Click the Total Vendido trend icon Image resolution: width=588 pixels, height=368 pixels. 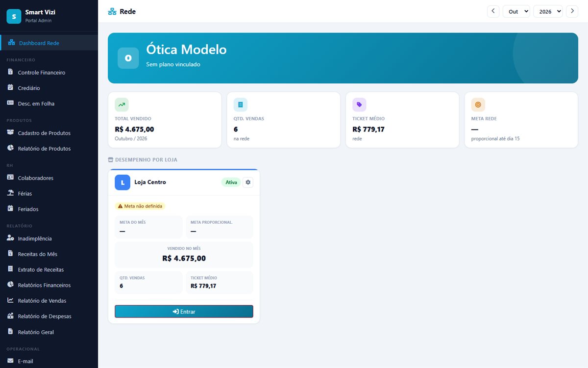click(x=122, y=105)
